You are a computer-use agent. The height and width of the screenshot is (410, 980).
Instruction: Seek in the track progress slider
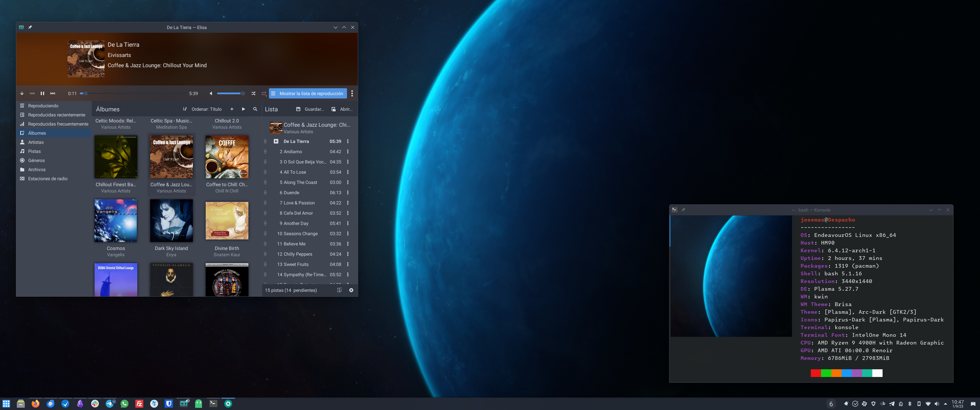click(132, 93)
